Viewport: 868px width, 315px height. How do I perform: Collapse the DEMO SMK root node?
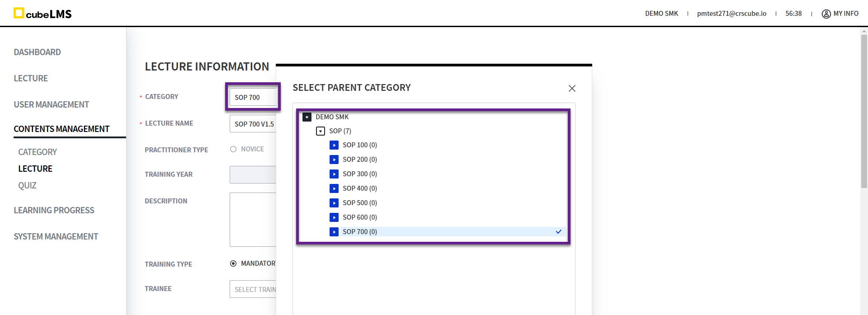click(x=307, y=117)
